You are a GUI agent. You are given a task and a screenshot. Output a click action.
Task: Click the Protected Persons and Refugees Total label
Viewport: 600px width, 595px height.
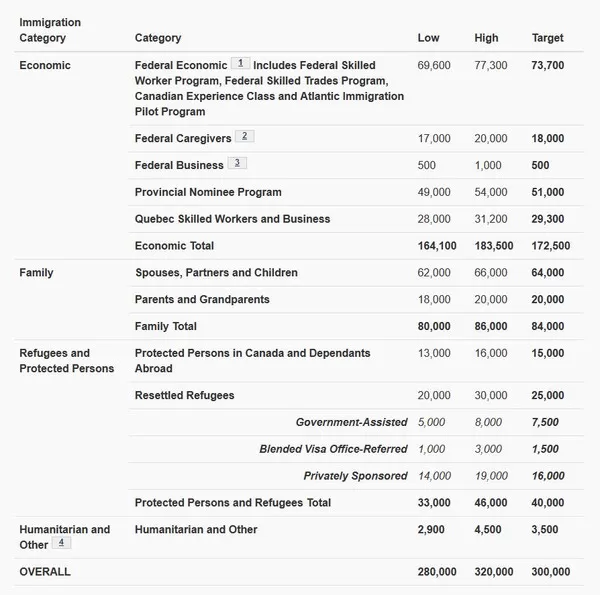click(233, 502)
